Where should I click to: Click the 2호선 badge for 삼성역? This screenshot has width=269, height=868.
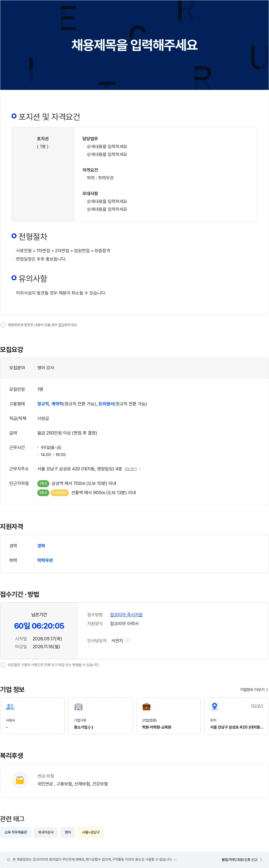click(x=43, y=483)
